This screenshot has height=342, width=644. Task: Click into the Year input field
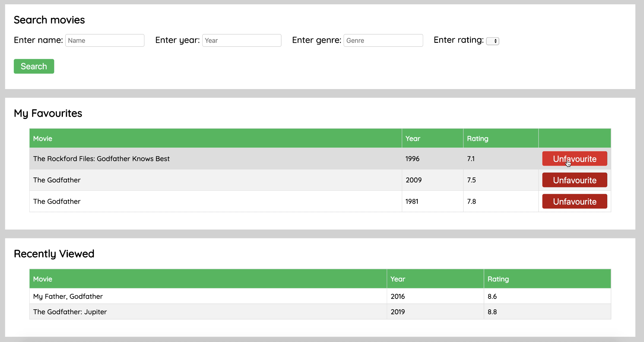pos(241,40)
